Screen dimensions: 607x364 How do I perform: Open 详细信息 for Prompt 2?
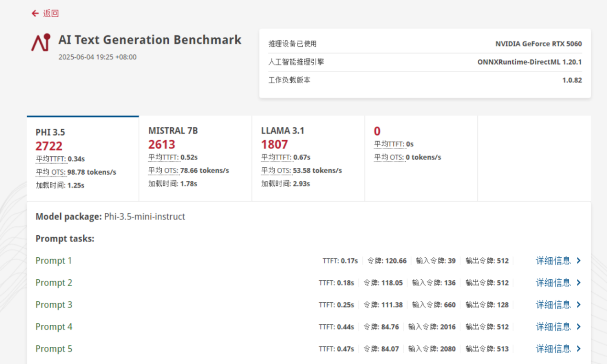pos(553,283)
